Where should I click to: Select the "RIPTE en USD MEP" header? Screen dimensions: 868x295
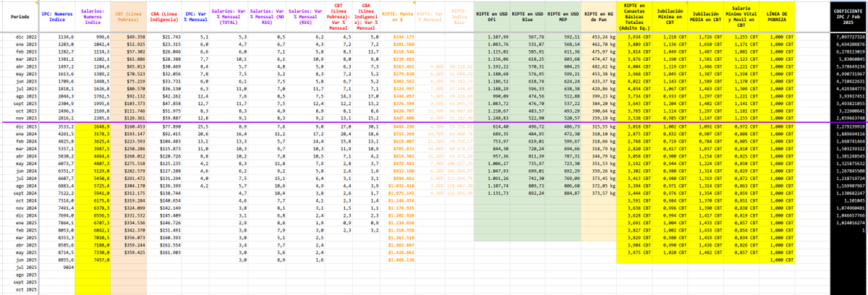click(x=564, y=17)
